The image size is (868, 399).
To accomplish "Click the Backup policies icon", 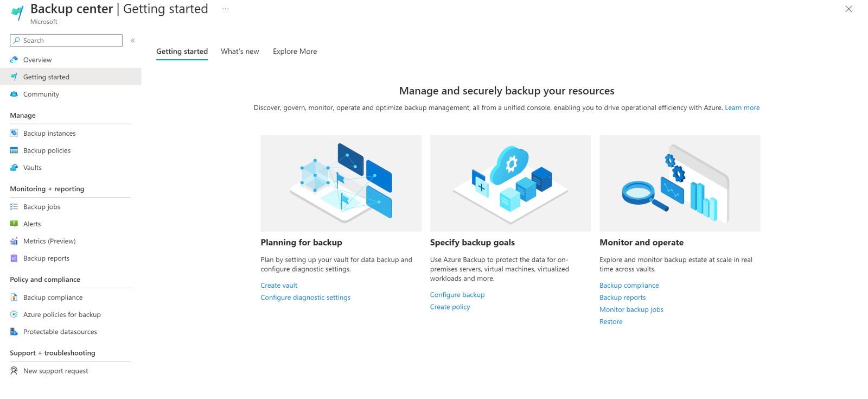I will (x=14, y=150).
